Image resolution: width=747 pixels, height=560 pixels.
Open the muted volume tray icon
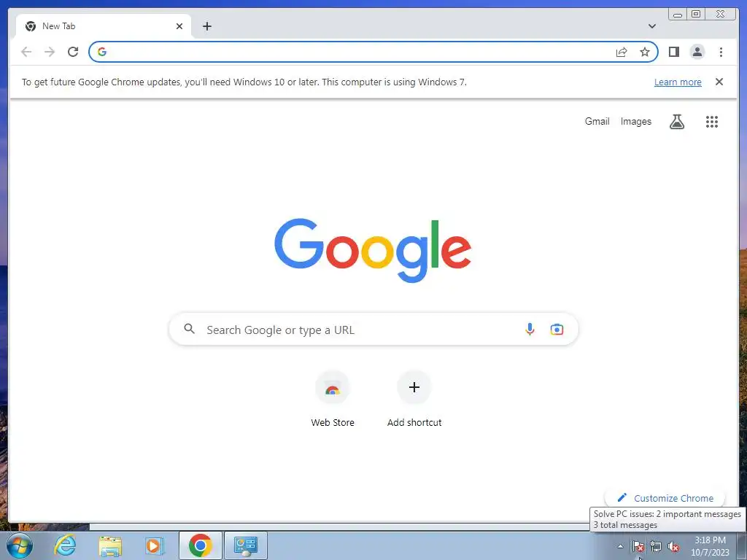coord(673,546)
